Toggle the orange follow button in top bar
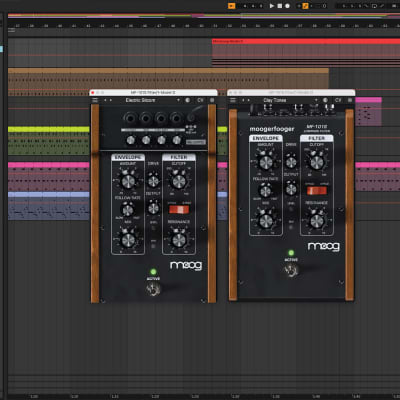This screenshot has height=400, width=400. (231, 6)
